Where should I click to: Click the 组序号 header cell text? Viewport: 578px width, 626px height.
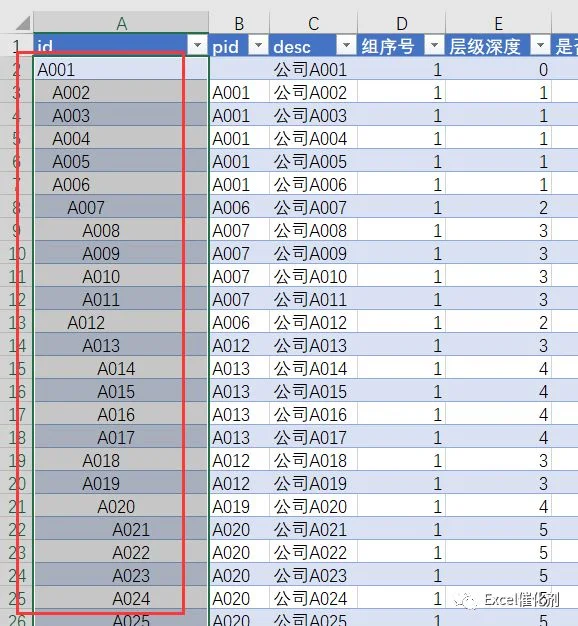(x=388, y=47)
